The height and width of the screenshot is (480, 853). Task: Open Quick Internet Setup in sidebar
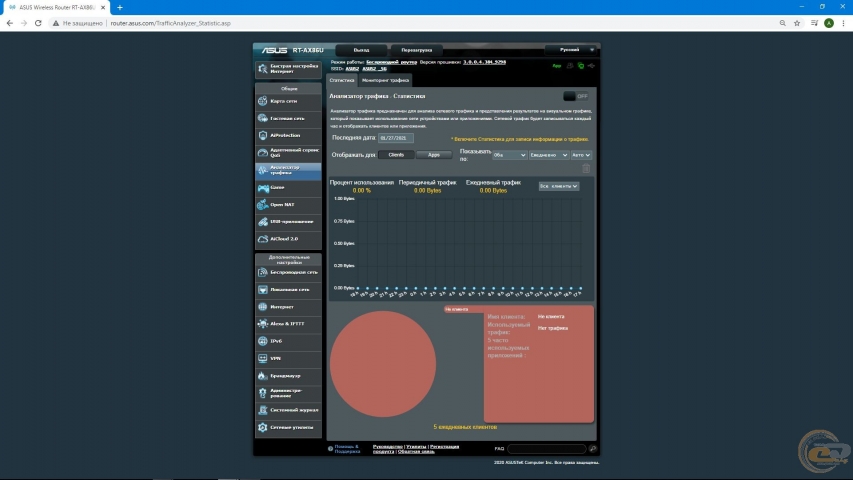tap(288, 69)
